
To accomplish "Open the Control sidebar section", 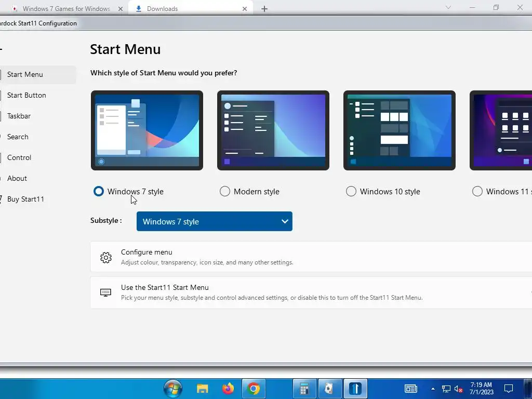I will point(38,157).
